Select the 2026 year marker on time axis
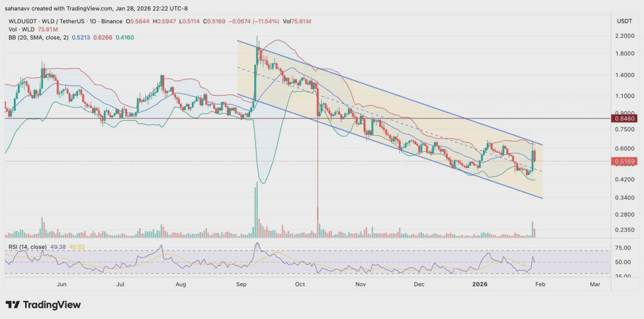The width and height of the screenshot is (644, 319). (x=479, y=284)
